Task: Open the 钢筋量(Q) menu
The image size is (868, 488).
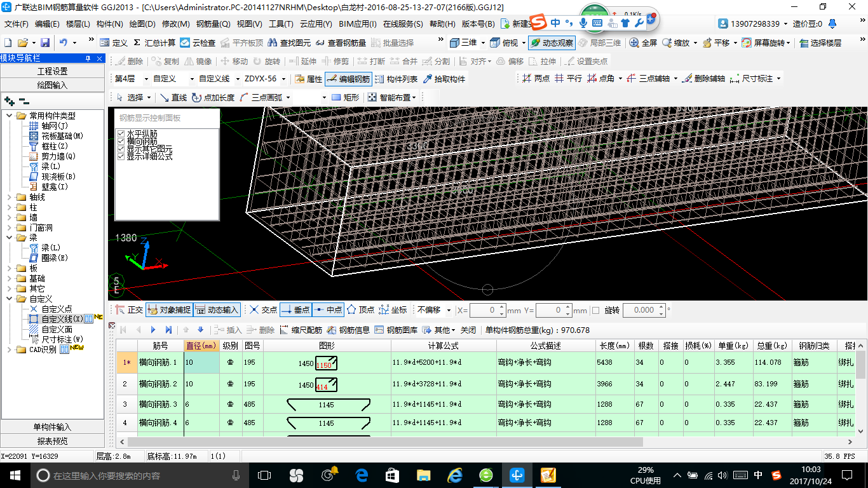Action: [214, 24]
